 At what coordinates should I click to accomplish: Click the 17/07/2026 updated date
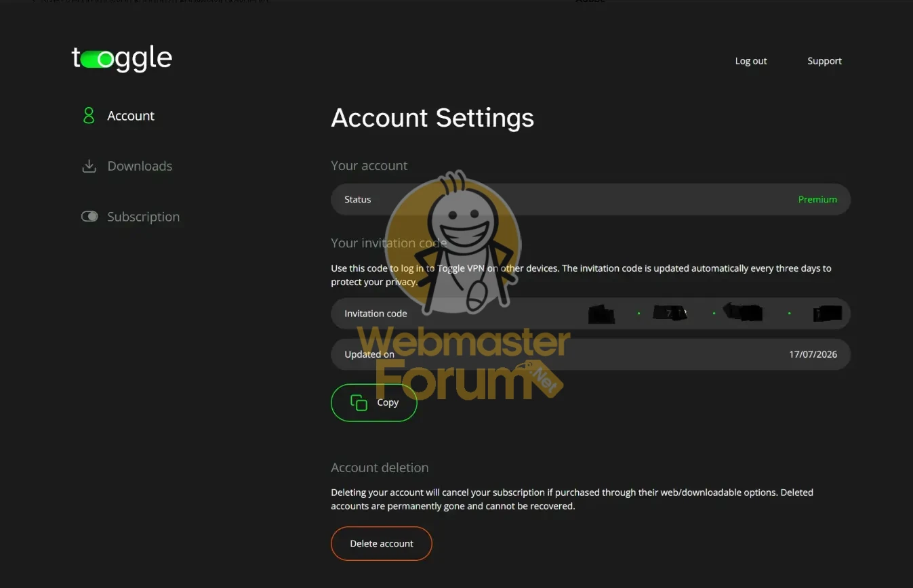pyautogui.click(x=813, y=354)
